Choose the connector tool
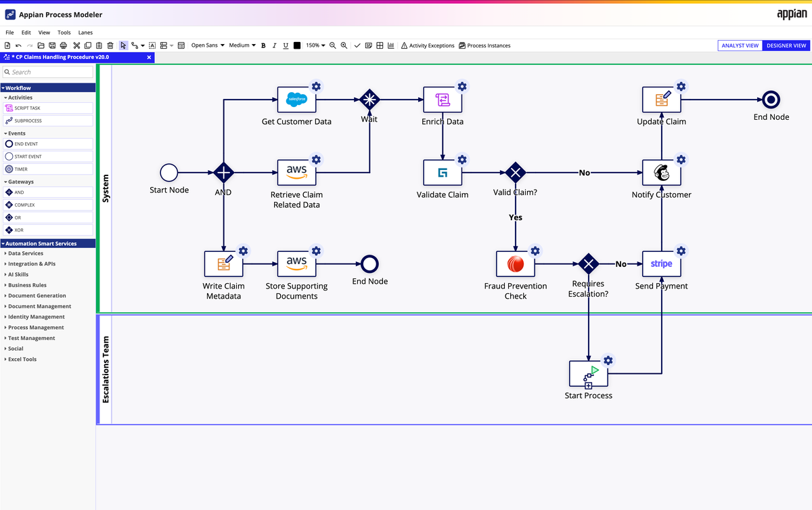 click(x=135, y=45)
